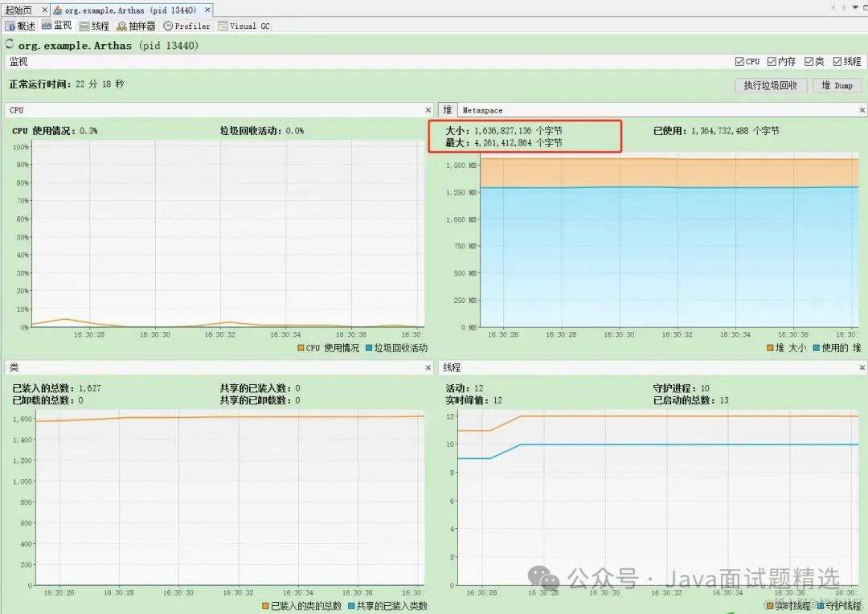Click the CPU 使用情况: 0.3% value
The image size is (868, 614).
(55, 131)
